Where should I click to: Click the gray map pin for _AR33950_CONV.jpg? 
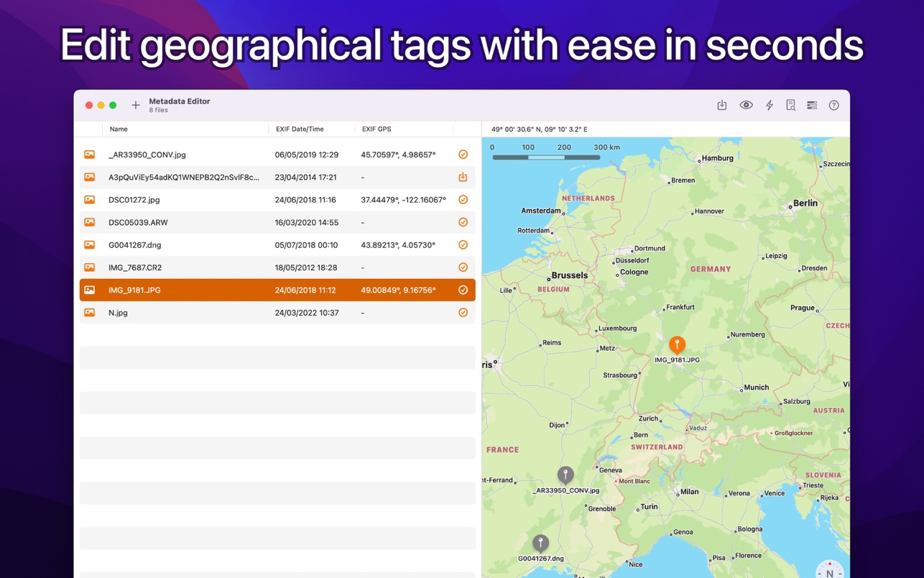pos(565,474)
